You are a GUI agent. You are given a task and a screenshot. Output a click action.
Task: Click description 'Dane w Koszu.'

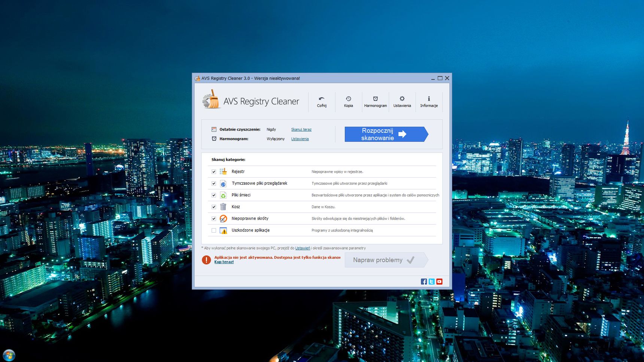pos(323,207)
